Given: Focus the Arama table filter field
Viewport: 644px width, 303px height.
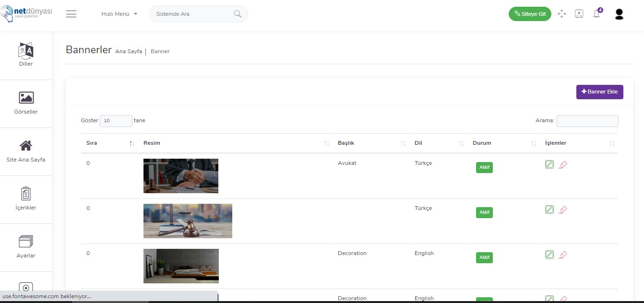Looking at the screenshot, I should point(587,121).
